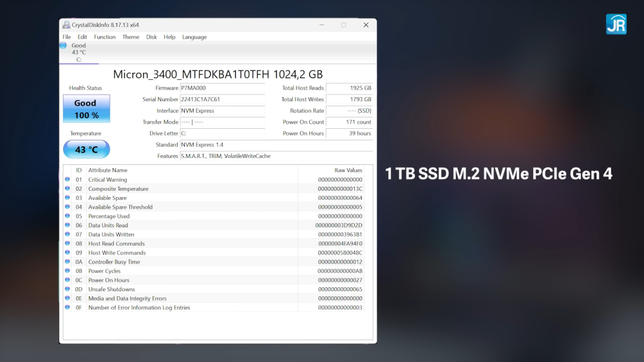Screen dimensions: 644x362
Task: Click the CrystalDiskInfo app icon in title bar
Action: [x=66, y=25]
